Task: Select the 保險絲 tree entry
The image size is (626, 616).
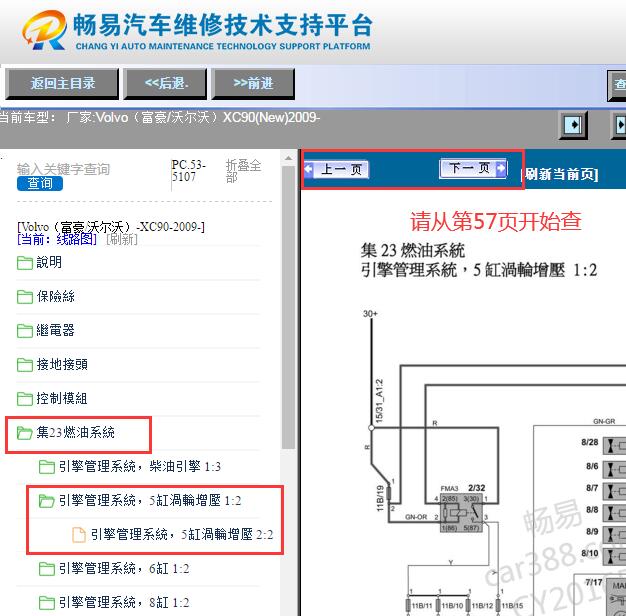Action: point(55,296)
